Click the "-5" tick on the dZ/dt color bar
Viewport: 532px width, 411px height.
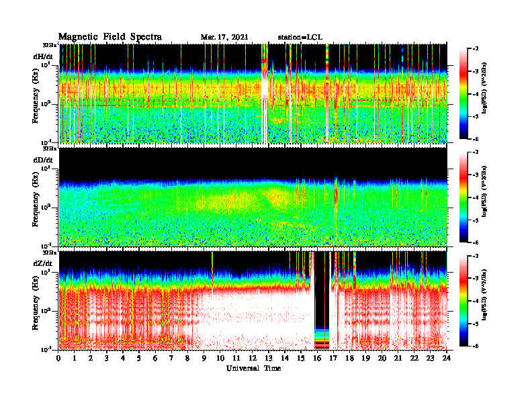tap(476, 324)
